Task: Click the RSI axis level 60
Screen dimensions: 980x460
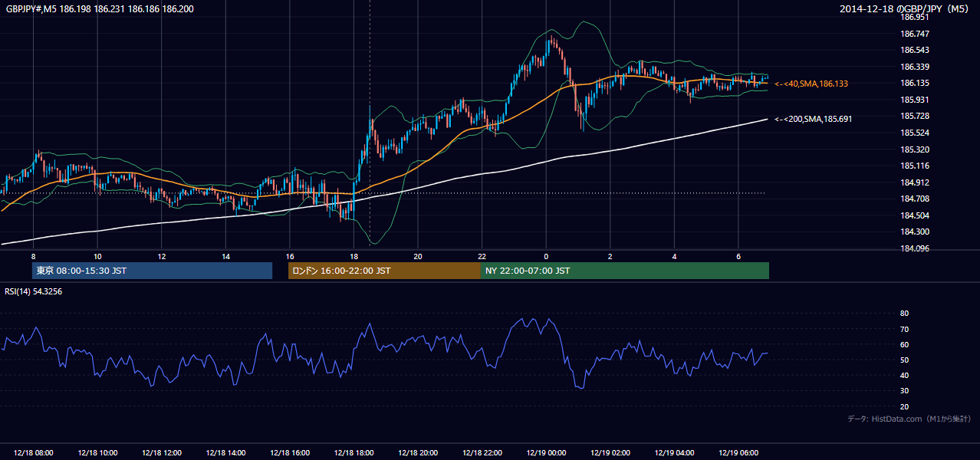Action: coord(905,344)
